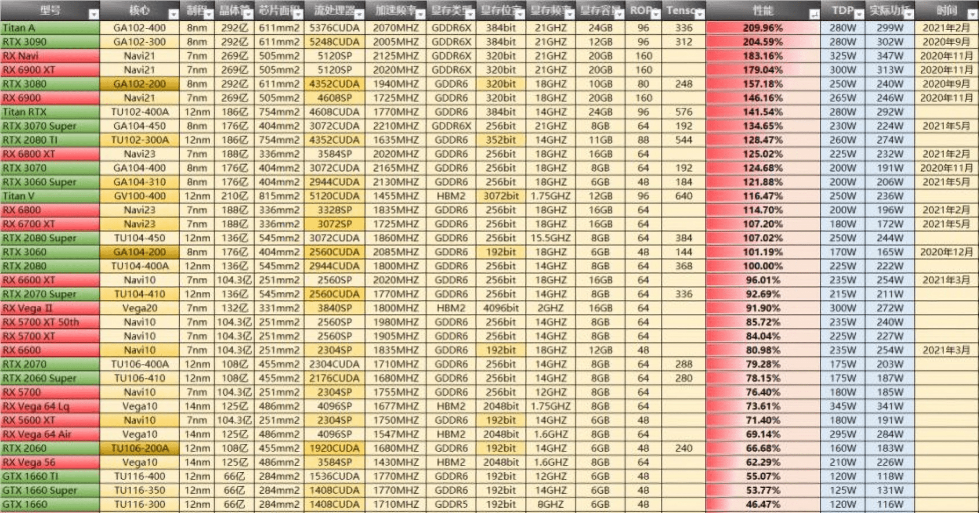980x513 pixels.
Task: Click the RTX 3070 Super cell
Action: pos(50,126)
